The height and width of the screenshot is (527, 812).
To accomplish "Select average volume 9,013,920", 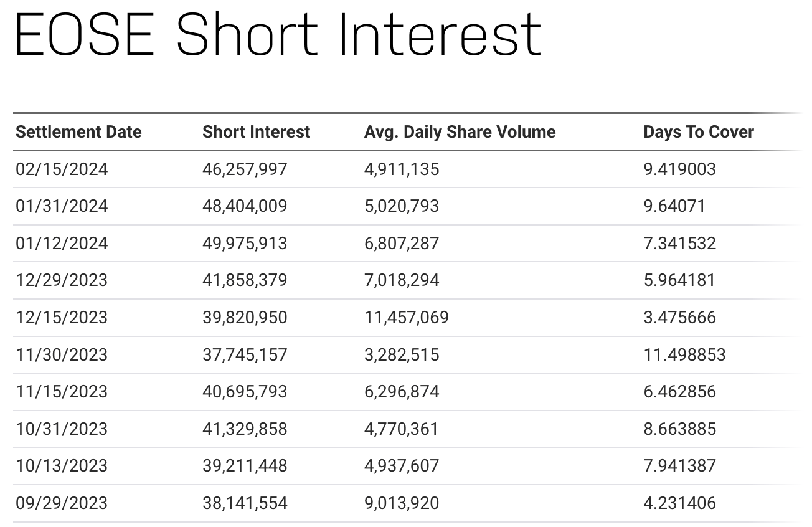I will [x=402, y=503].
